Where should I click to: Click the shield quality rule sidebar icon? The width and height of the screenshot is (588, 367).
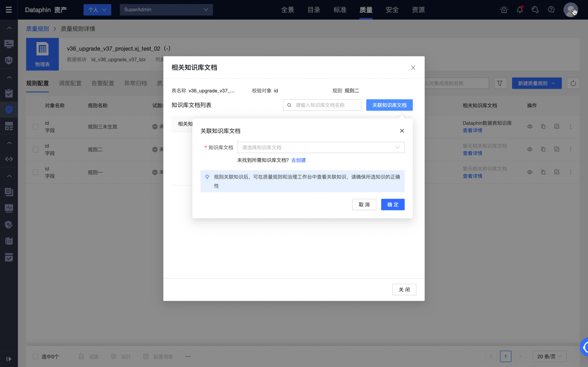coord(9,109)
